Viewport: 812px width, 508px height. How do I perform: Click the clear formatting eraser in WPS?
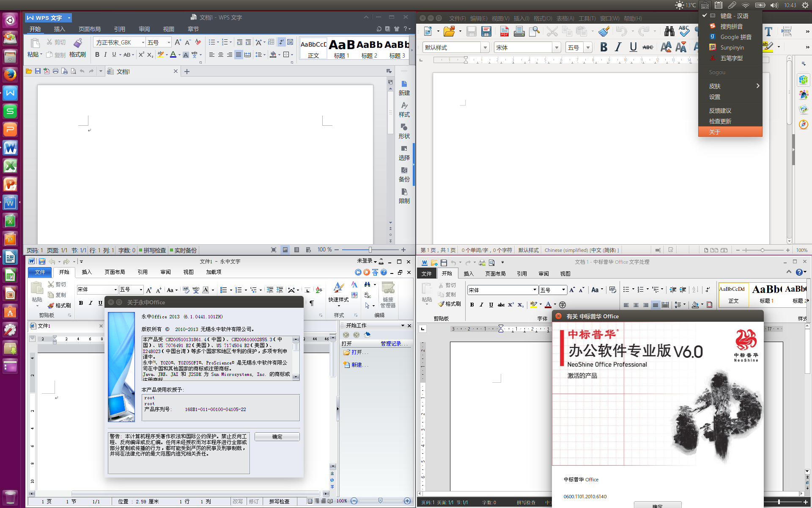pos(198,42)
